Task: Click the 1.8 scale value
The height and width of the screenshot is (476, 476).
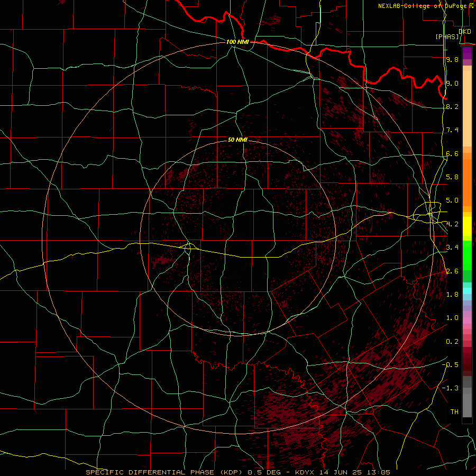Action: point(452,295)
